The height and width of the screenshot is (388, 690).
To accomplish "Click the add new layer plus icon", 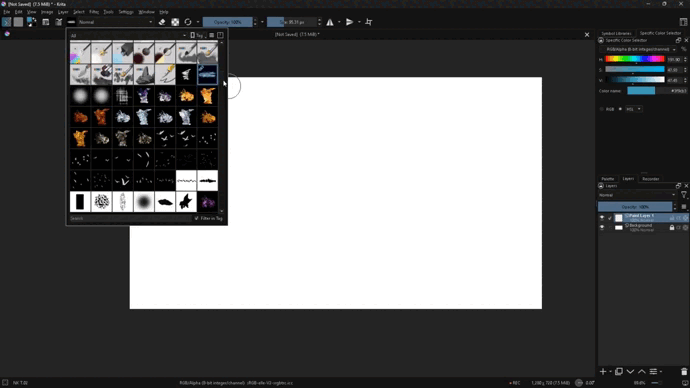I will click(603, 372).
